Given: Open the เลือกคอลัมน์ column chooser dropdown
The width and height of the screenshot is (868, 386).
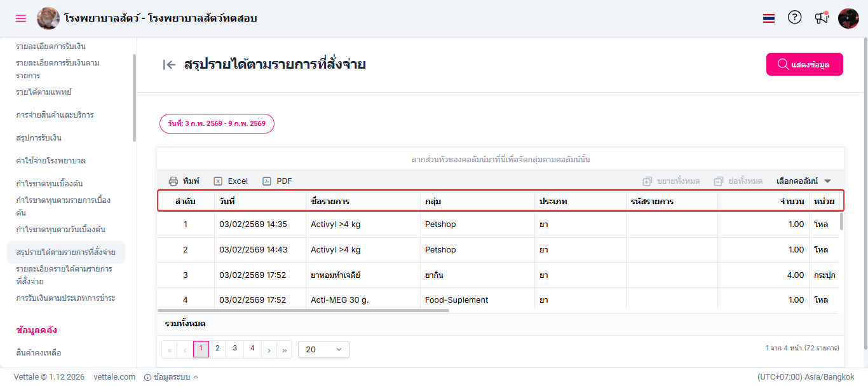Looking at the screenshot, I should tap(803, 181).
